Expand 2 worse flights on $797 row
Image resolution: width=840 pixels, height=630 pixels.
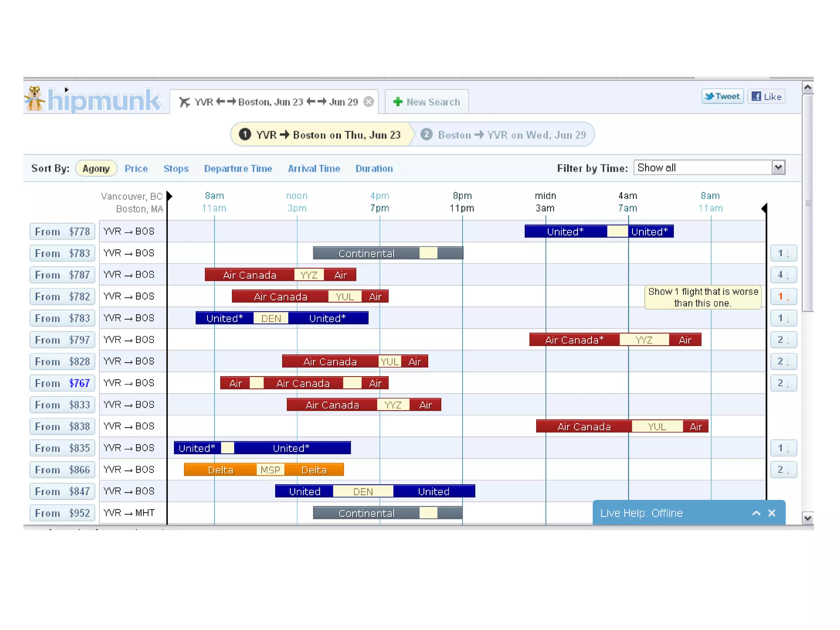(x=783, y=340)
